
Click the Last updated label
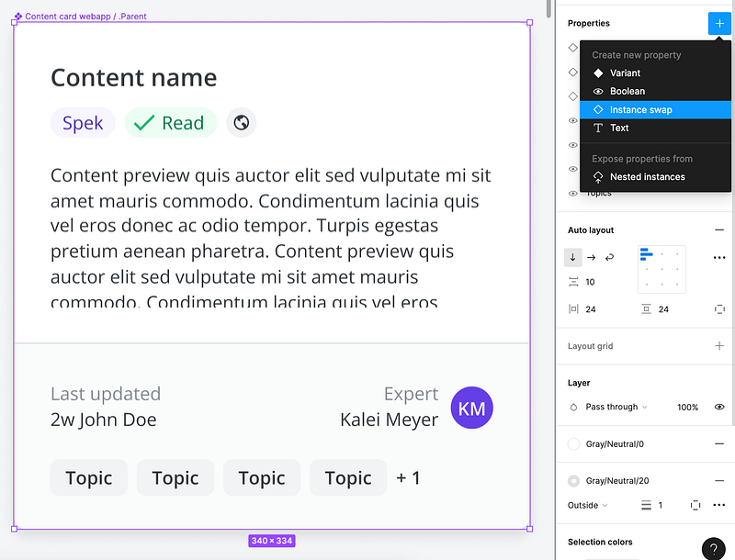106,394
